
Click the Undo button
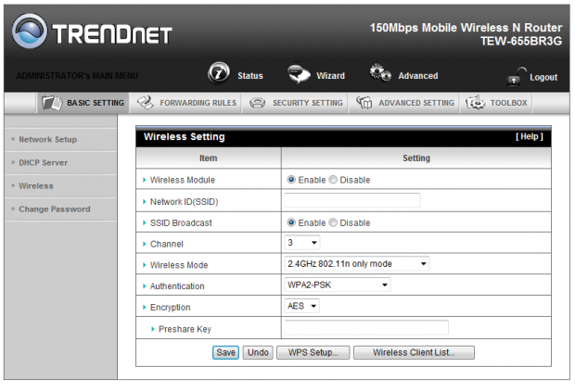pos(258,352)
